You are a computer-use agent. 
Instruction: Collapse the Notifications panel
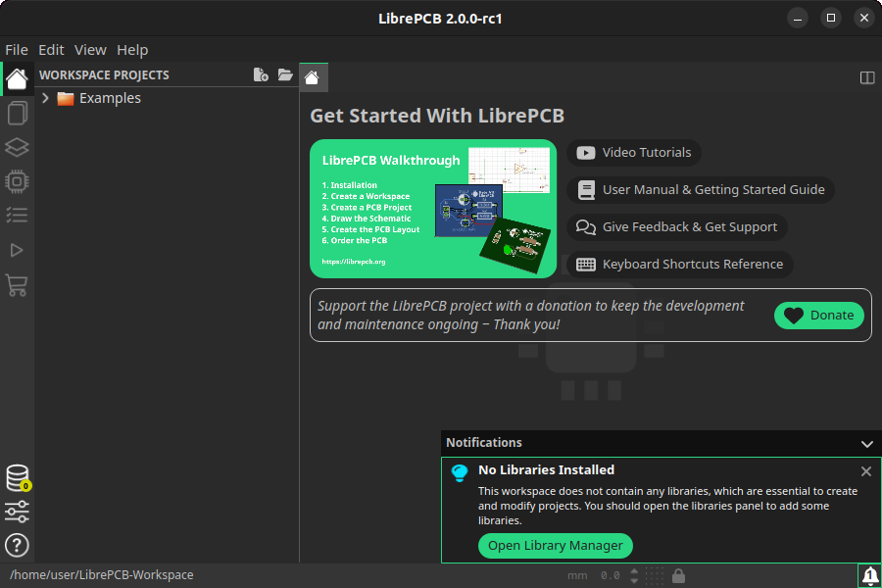pyautogui.click(x=866, y=444)
